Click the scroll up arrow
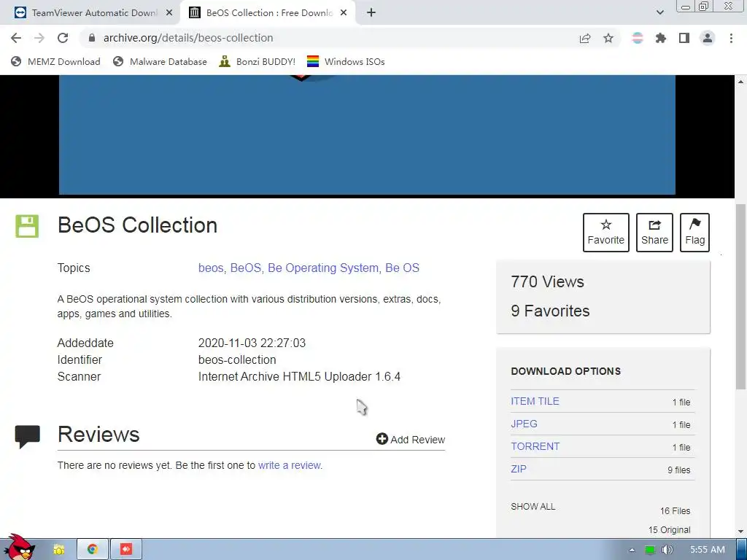 (x=741, y=82)
